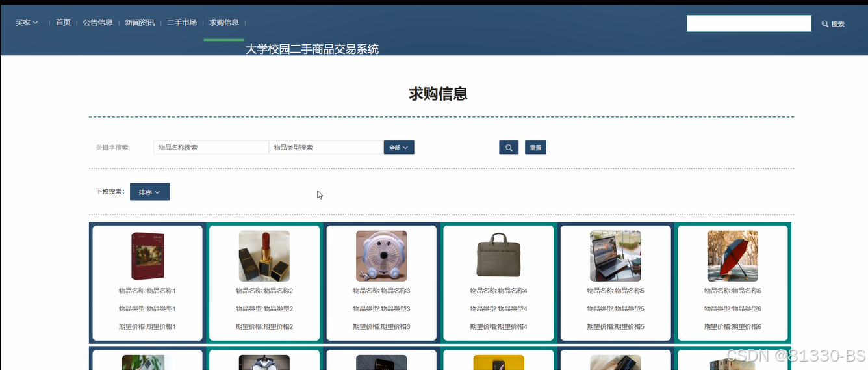Image resolution: width=868 pixels, height=370 pixels.
Task: Click the 大学校园二手商品交易系统 site title
Action: [312, 49]
